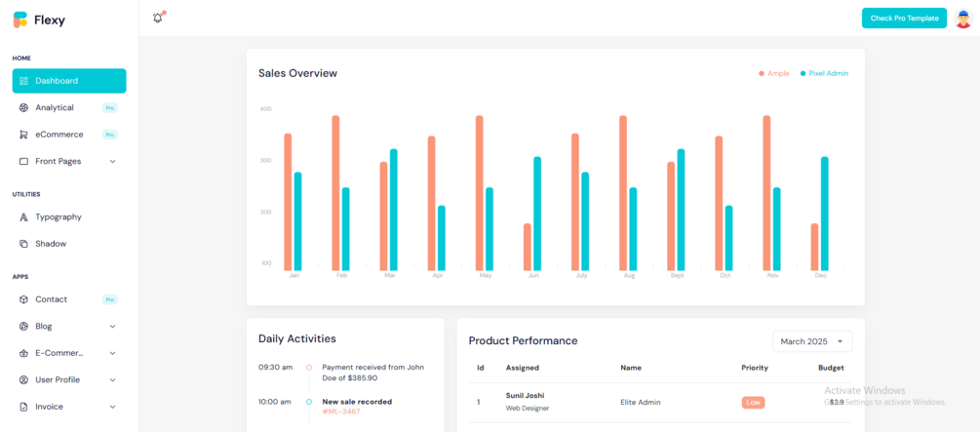Toggle the Ample series in chart legend
The image size is (980, 432).
point(773,73)
